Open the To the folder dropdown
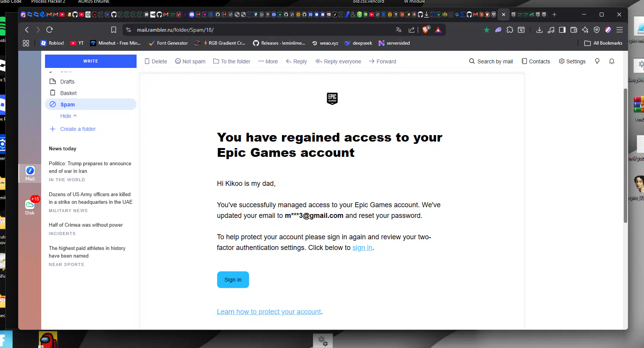The width and height of the screenshot is (644, 348). 232,61
